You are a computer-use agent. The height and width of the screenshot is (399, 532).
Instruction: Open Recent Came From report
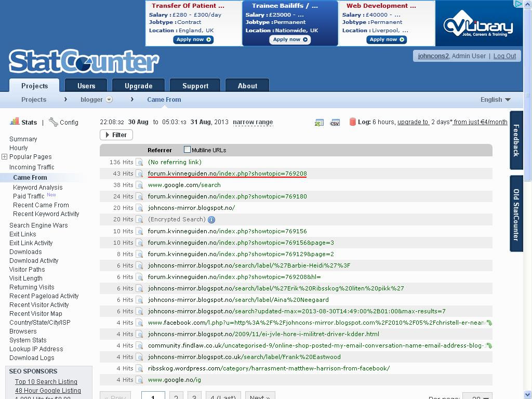tap(41, 205)
